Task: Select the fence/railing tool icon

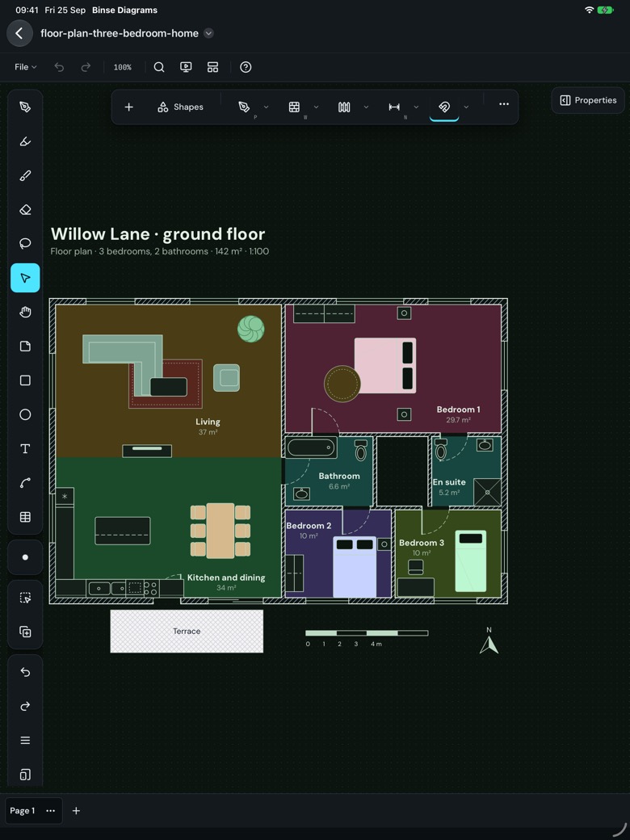Action: pyautogui.click(x=344, y=107)
